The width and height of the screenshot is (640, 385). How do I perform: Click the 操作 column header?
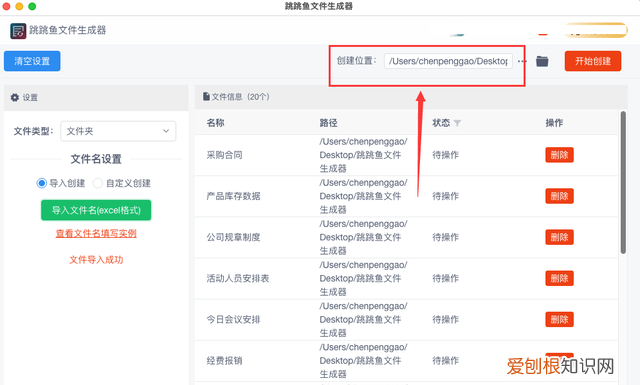coord(554,123)
